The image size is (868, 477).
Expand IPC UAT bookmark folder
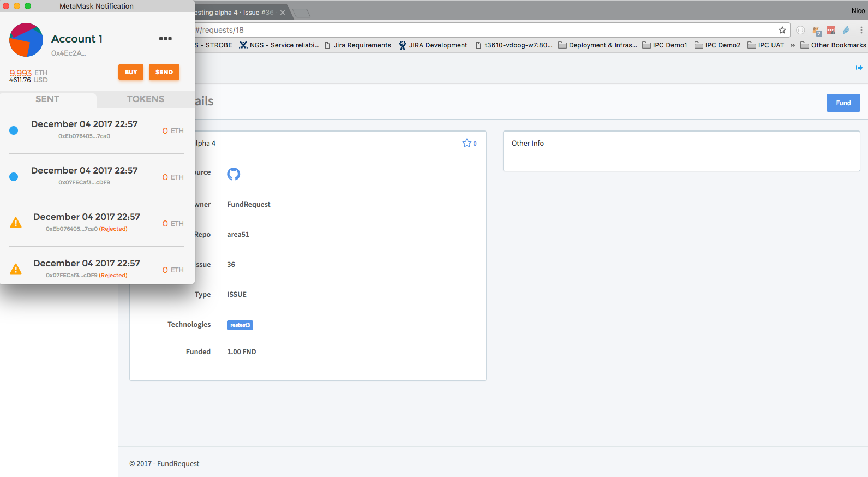pyautogui.click(x=765, y=45)
